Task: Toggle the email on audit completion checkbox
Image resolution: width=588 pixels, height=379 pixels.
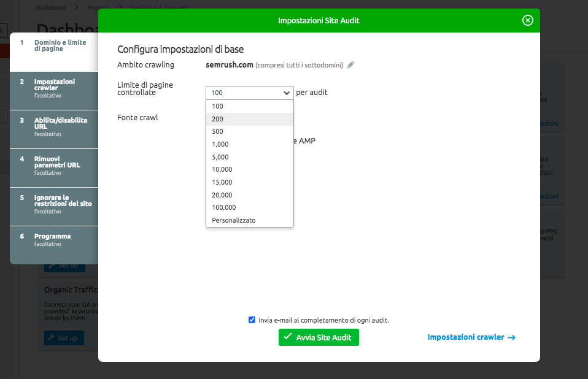Action: click(252, 320)
